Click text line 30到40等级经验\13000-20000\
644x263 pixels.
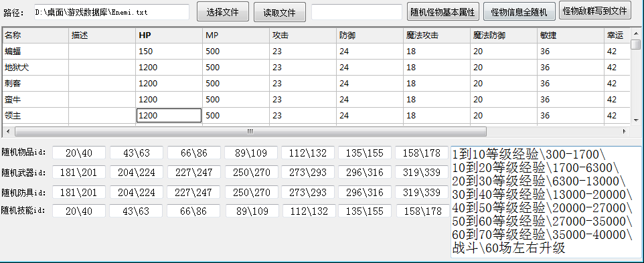(542, 194)
